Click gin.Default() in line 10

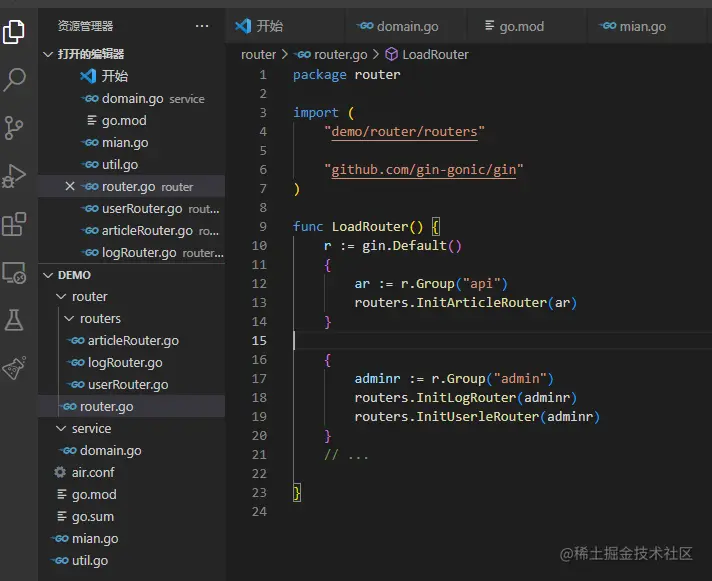pyautogui.click(x=412, y=246)
